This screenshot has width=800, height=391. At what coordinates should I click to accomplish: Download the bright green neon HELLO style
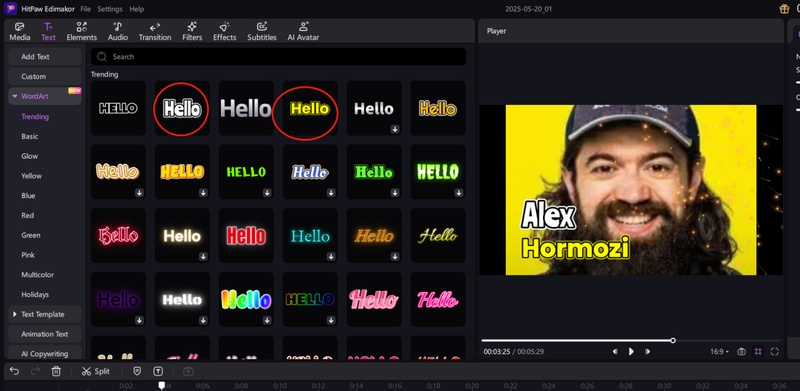click(459, 193)
